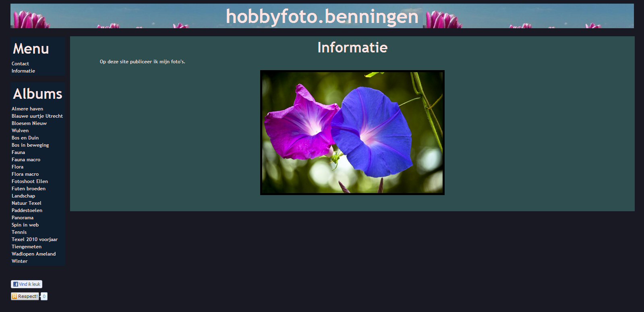Open the Fauna album

[18, 152]
